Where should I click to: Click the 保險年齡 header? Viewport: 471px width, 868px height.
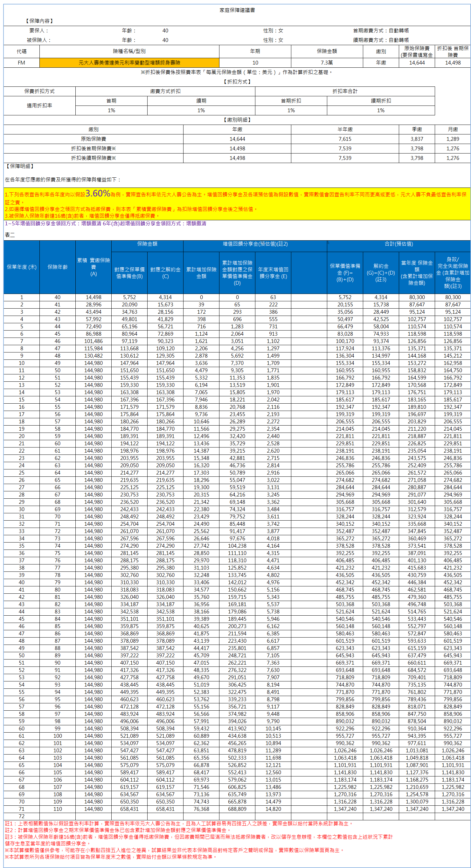[57, 267]
